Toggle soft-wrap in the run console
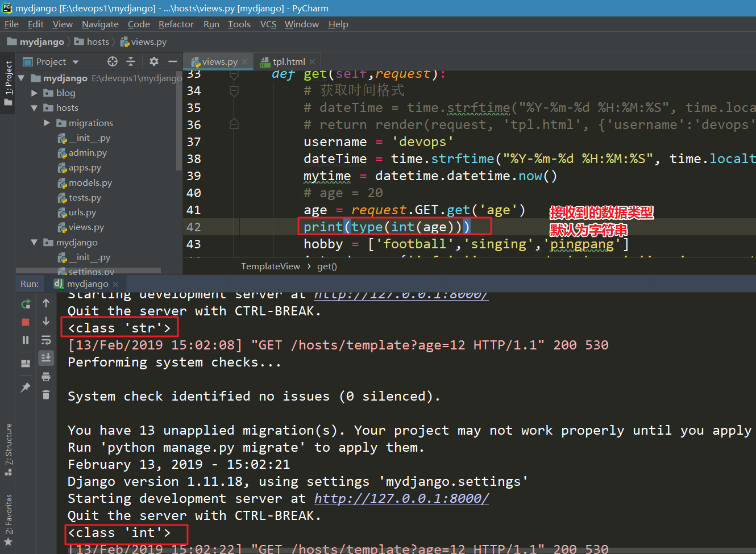This screenshot has height=554, width=756. coord(46,340)
